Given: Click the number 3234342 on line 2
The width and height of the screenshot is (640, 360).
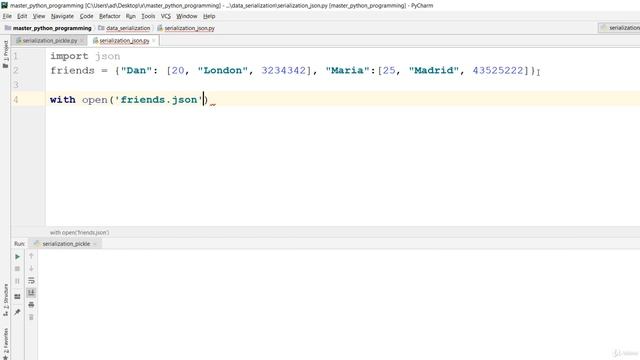Looking at the screenshot, I should pos(284,70).
